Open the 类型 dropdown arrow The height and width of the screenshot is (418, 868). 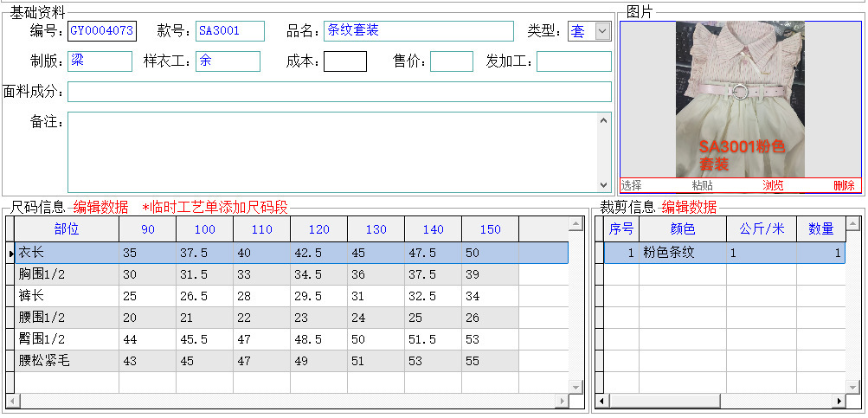coord(602,31)
